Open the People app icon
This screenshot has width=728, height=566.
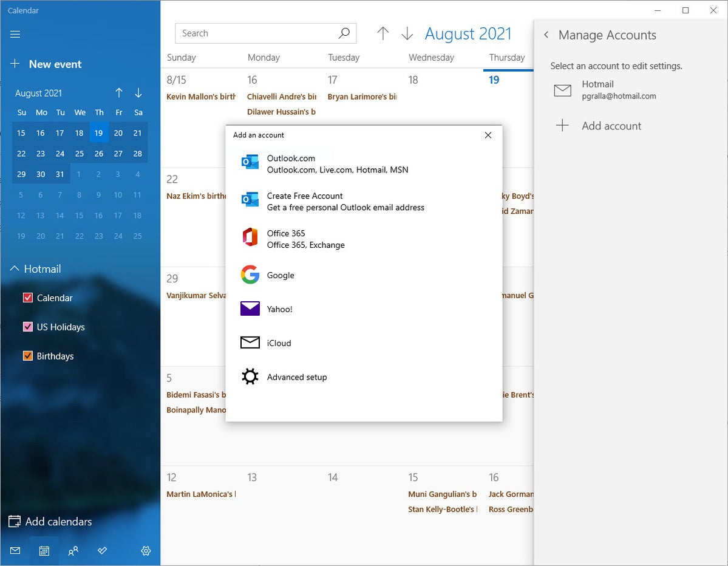[x=73, y=551]
